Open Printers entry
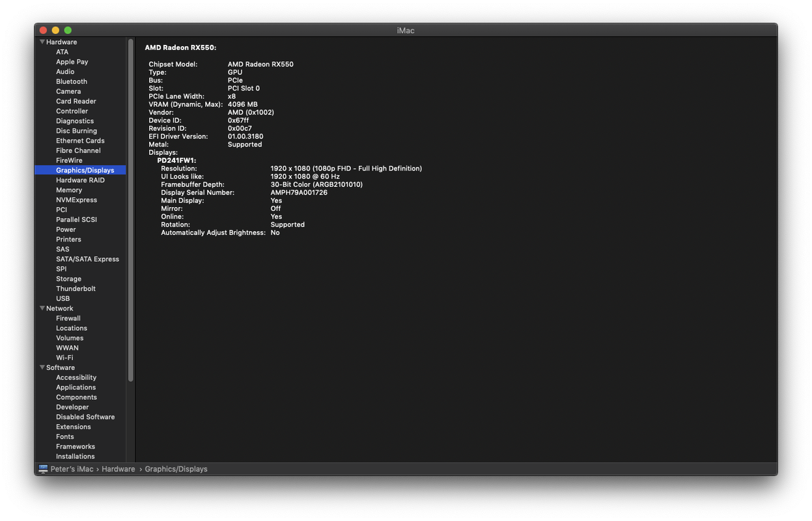 (68, 239)
